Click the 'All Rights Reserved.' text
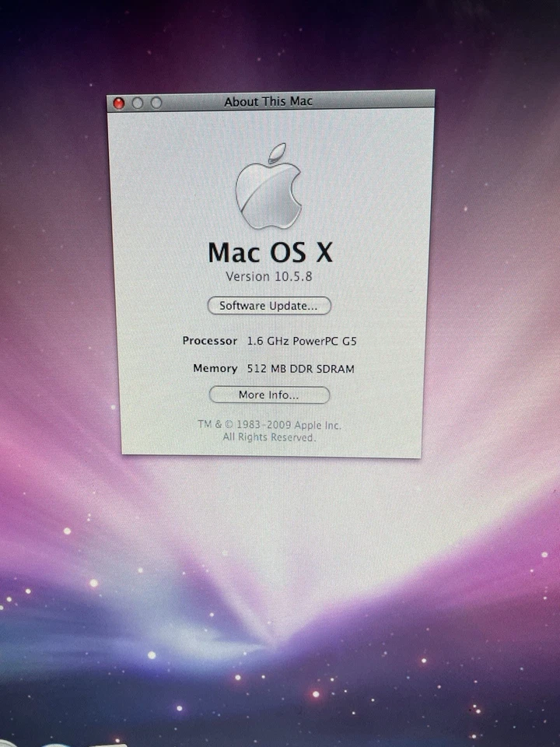This screenshot has width=560, height=747. pos(270,437)
